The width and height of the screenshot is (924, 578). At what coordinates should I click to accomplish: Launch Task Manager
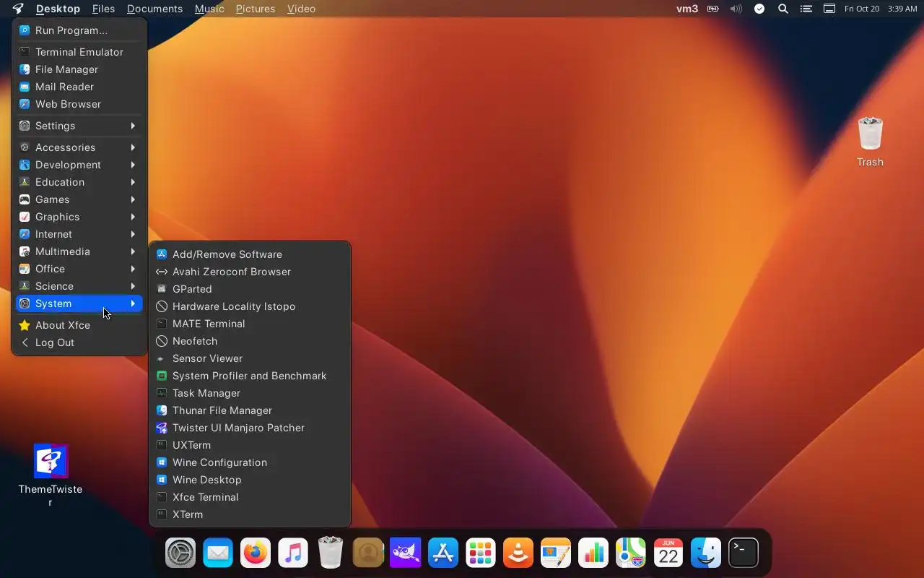coord(250,393)
